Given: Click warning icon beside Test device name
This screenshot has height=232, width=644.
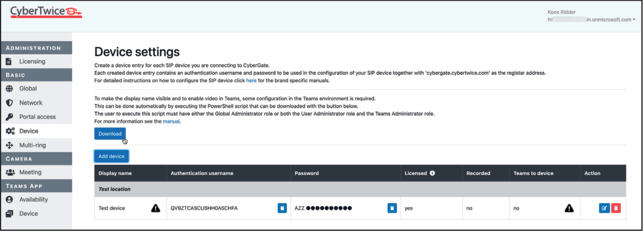Looking at the screenshot, I should pyautogui.click(x=156, y=208).
